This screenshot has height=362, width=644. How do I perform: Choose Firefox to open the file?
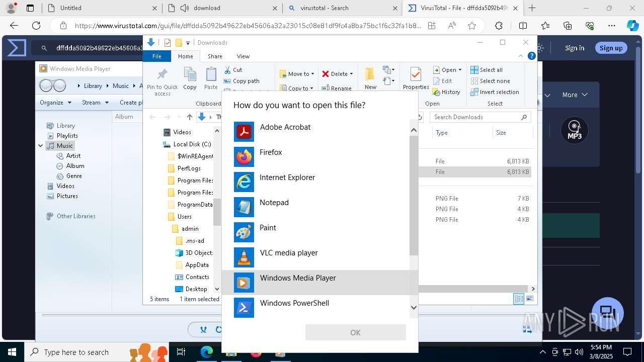click(315, 157)
